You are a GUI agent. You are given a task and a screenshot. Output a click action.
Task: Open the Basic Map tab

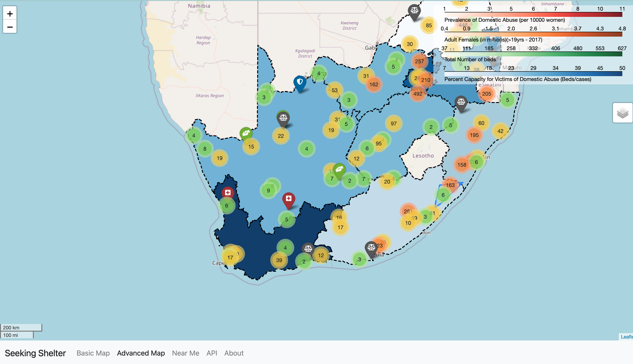pyautogui.click(x=93, y=353)
